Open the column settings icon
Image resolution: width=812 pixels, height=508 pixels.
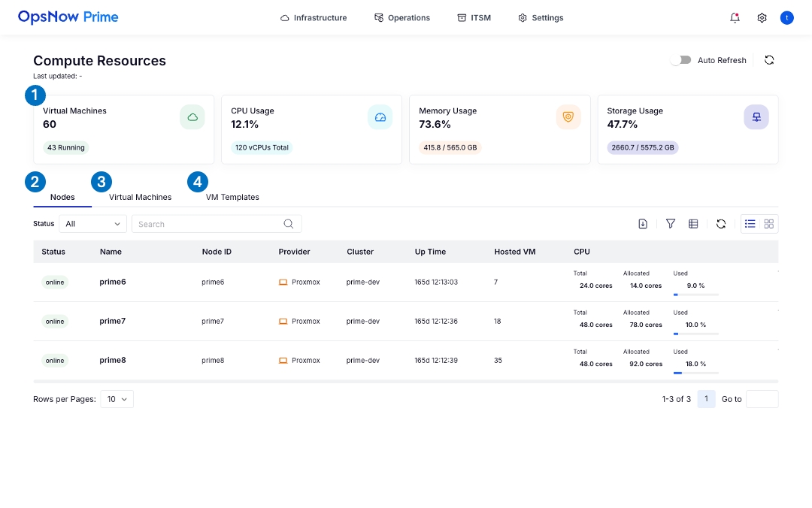pyautogui.click(x=693, y=224)
